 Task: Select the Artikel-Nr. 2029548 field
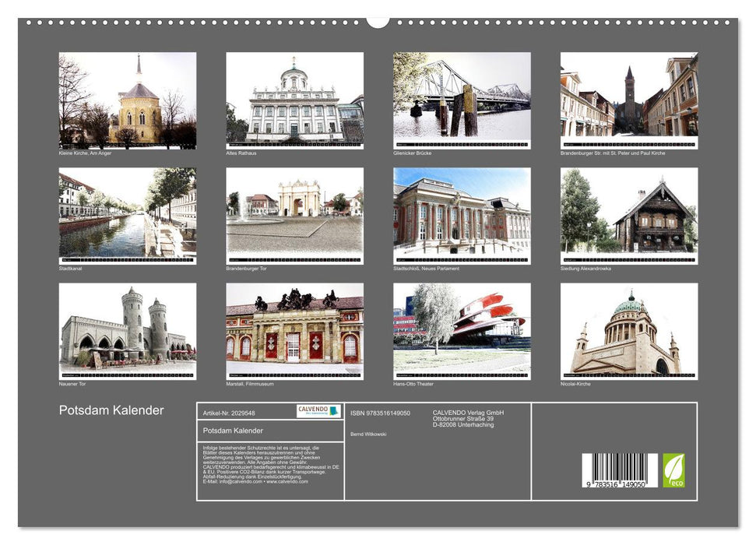(228, 412)
